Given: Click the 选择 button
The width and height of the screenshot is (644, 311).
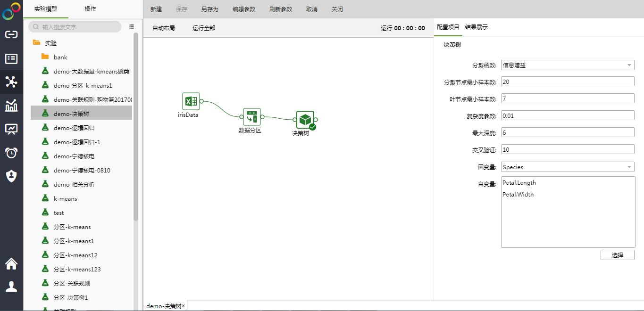Looking at the screenshot, I should click(x=617, y=255).
